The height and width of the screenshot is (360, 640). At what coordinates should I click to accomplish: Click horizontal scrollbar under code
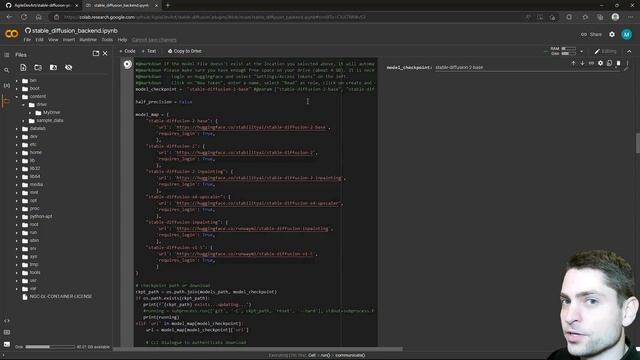(x=258, y=349)
